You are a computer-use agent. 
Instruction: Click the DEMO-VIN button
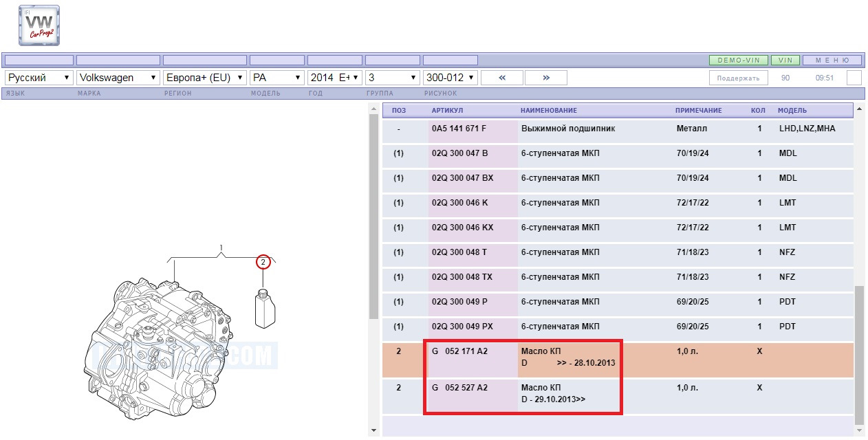tap(739, 60)
